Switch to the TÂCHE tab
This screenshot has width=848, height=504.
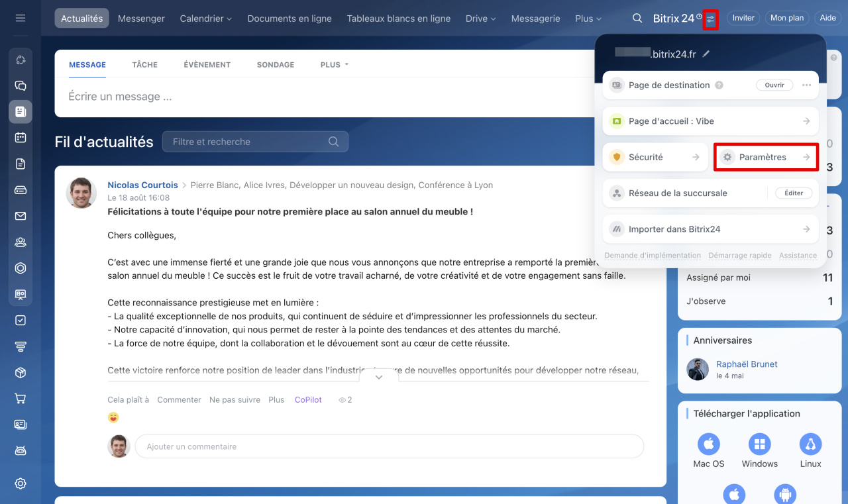tap(144, 65)
